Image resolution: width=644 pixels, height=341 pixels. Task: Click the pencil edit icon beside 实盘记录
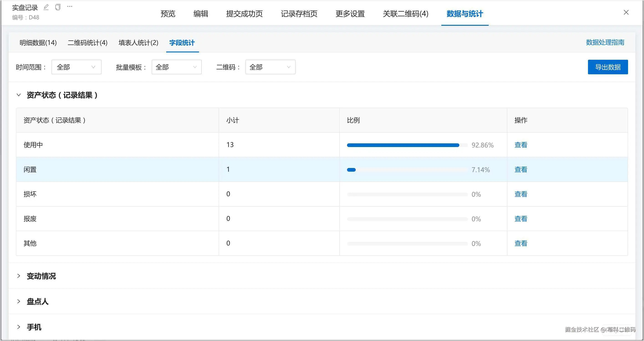pos(46,7)
